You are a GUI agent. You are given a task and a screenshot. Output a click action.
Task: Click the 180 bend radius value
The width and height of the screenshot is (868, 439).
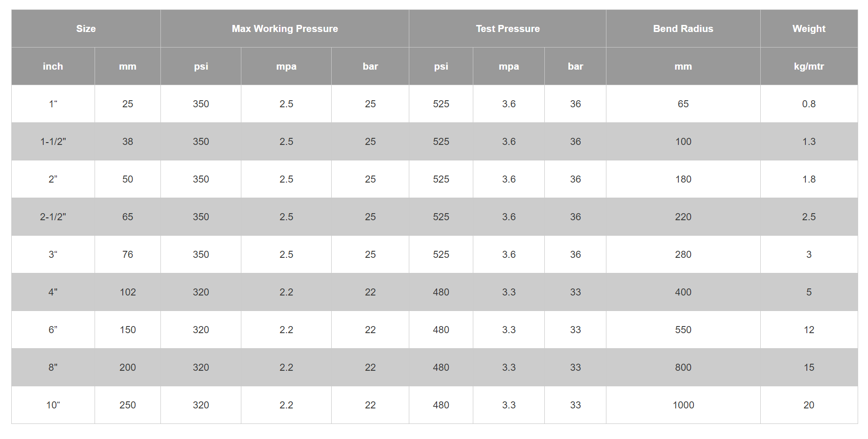click(x=683, y=179)
